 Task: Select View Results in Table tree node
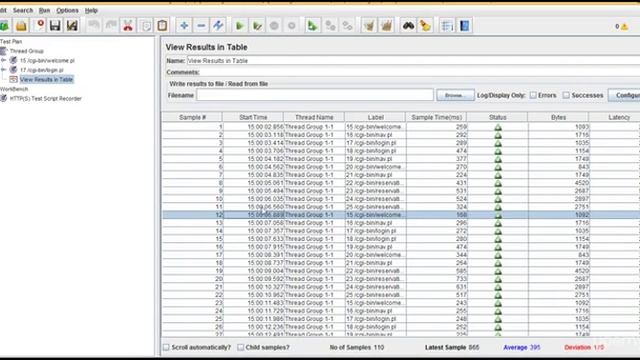pos(46,79)
